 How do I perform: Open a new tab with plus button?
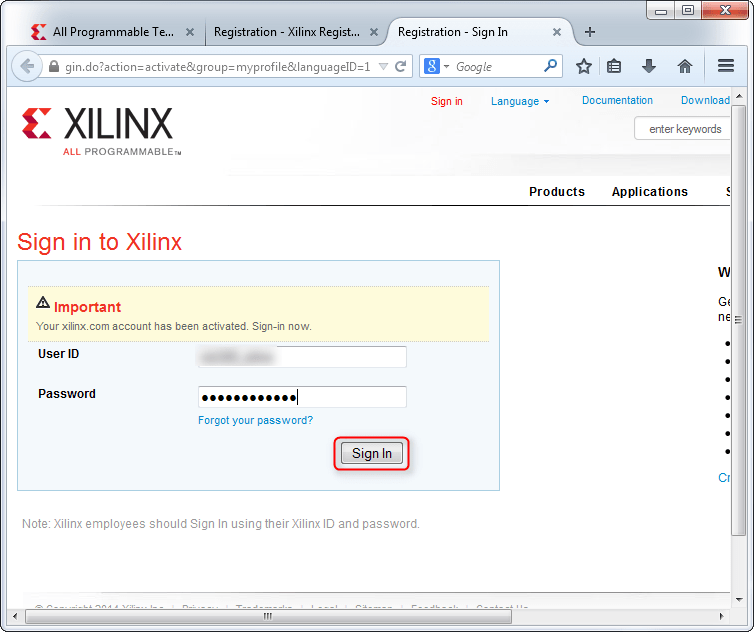point(590,32)
